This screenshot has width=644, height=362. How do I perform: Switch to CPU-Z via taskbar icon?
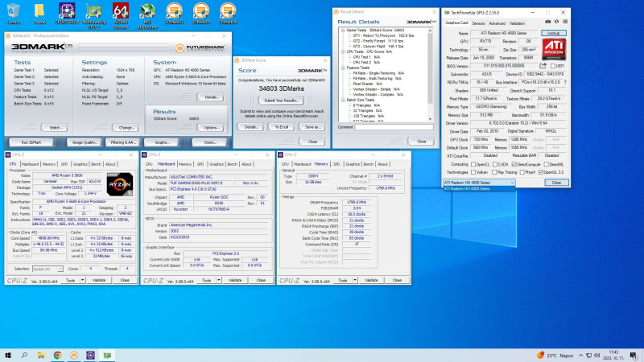click(x=90, y=355)
